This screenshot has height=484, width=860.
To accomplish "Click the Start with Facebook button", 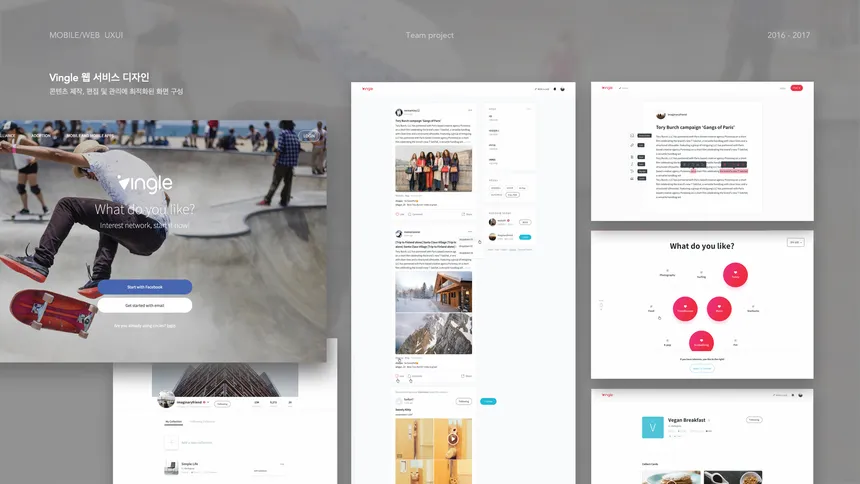I will pos(145,287).
